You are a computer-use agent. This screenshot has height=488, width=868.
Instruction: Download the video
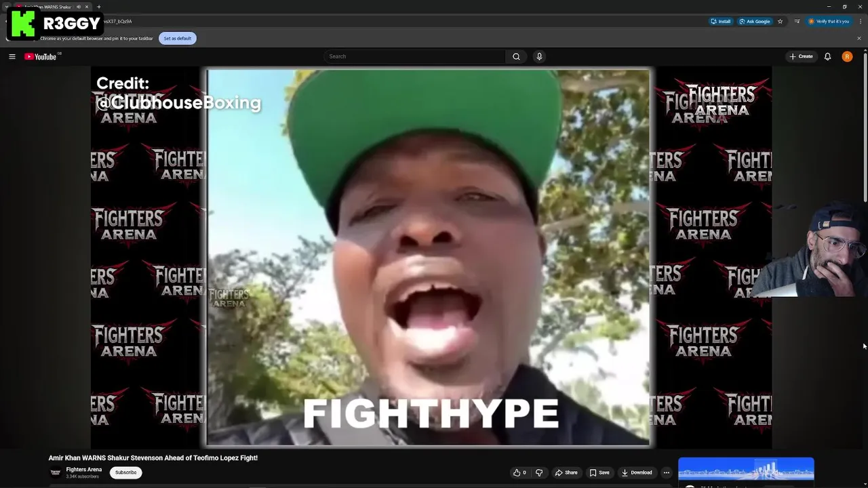point(637,472)
